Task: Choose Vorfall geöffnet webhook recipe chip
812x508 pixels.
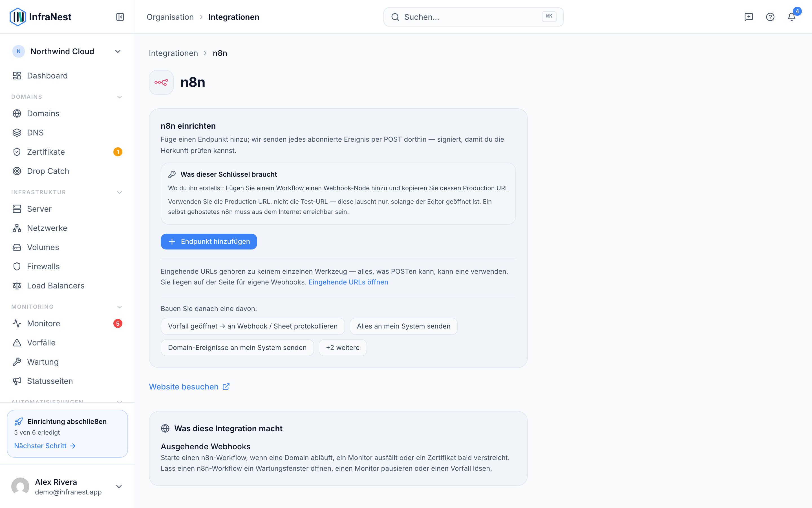Action: [253, 326]
